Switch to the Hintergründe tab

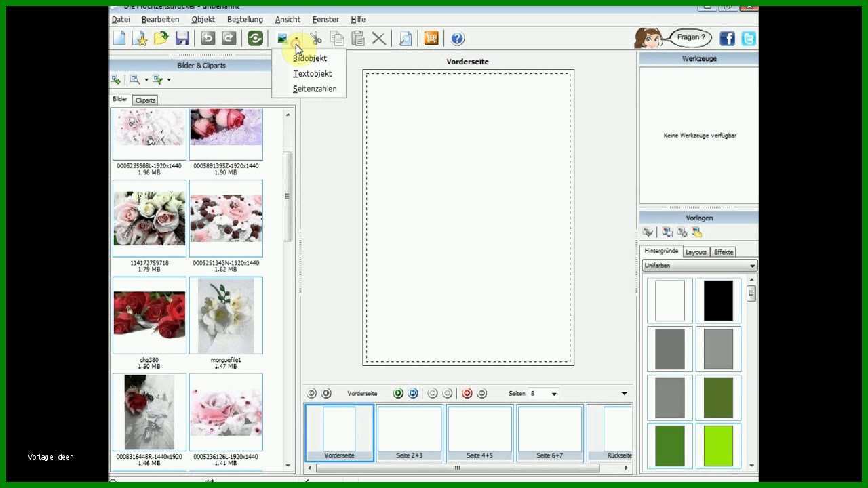tap(661, 251)
